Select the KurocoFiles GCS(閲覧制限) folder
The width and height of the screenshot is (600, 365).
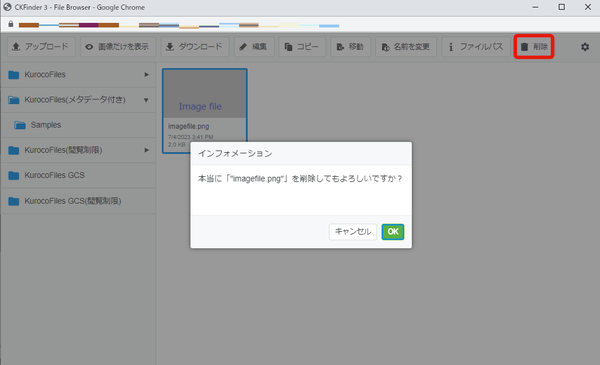[x=78, y=201]
